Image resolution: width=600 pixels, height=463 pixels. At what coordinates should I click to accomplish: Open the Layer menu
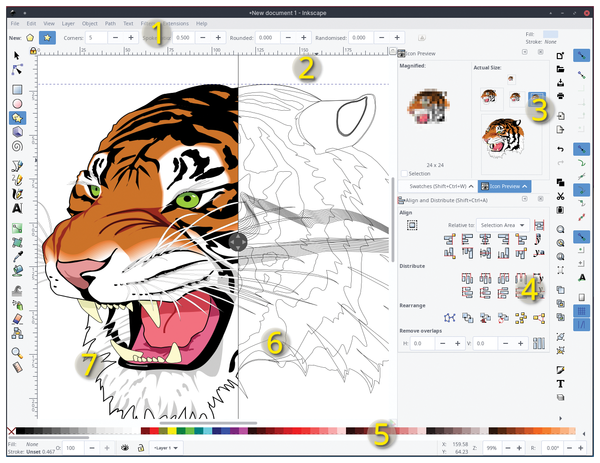[68, 24]
